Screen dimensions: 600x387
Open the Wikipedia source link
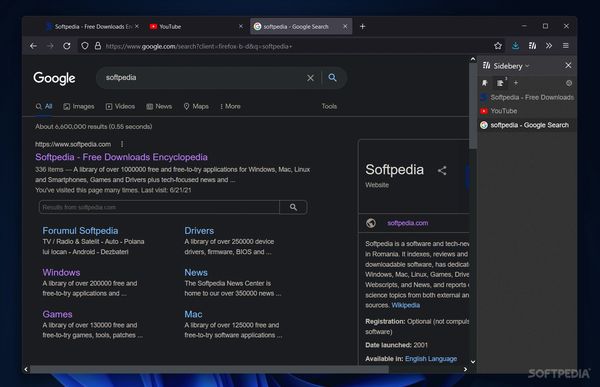[406, 305]
